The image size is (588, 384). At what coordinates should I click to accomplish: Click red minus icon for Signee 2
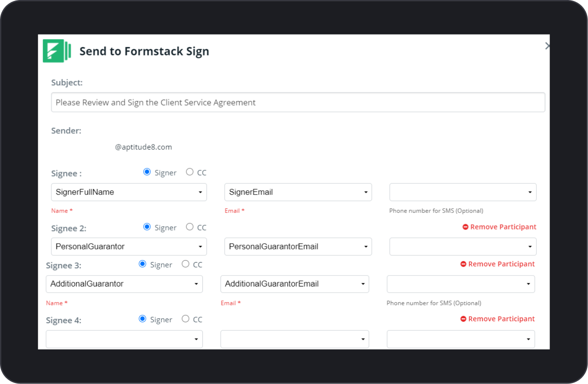click(465, 227)
